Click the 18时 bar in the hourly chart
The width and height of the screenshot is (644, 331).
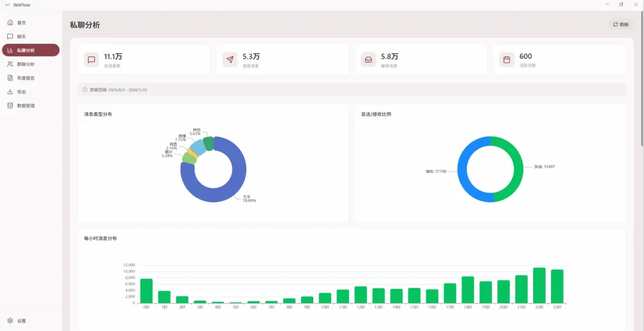pyautogui.click(x=468, y=290)
